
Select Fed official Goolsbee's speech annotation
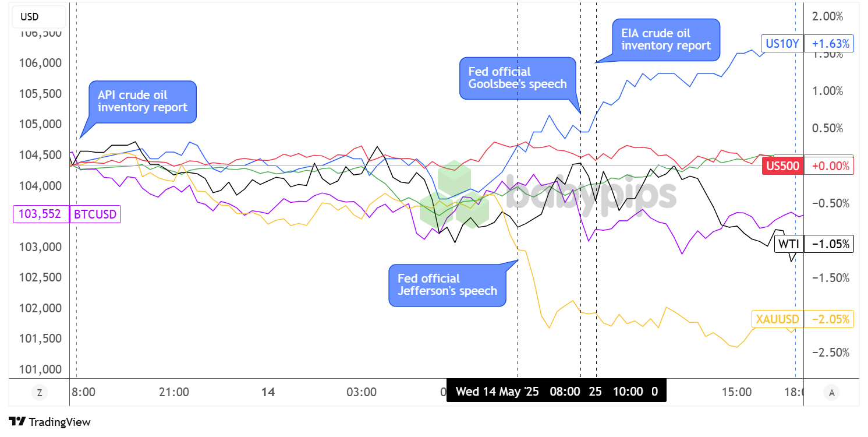(x=517, y=77)
